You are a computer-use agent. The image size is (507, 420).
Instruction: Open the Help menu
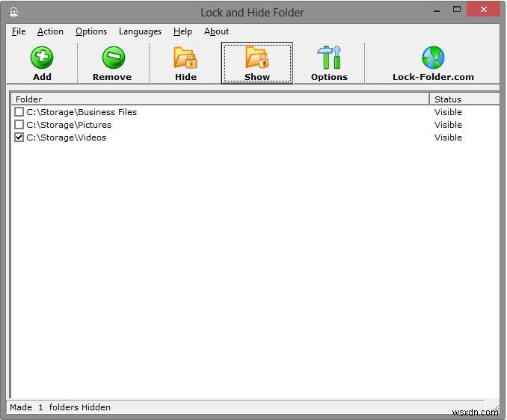click(182, 31)
